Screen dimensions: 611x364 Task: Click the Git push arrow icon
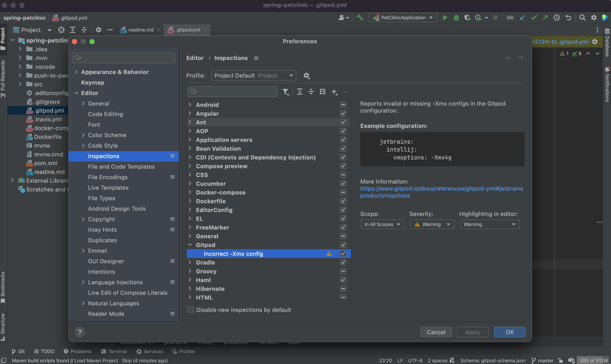point(545,18)
